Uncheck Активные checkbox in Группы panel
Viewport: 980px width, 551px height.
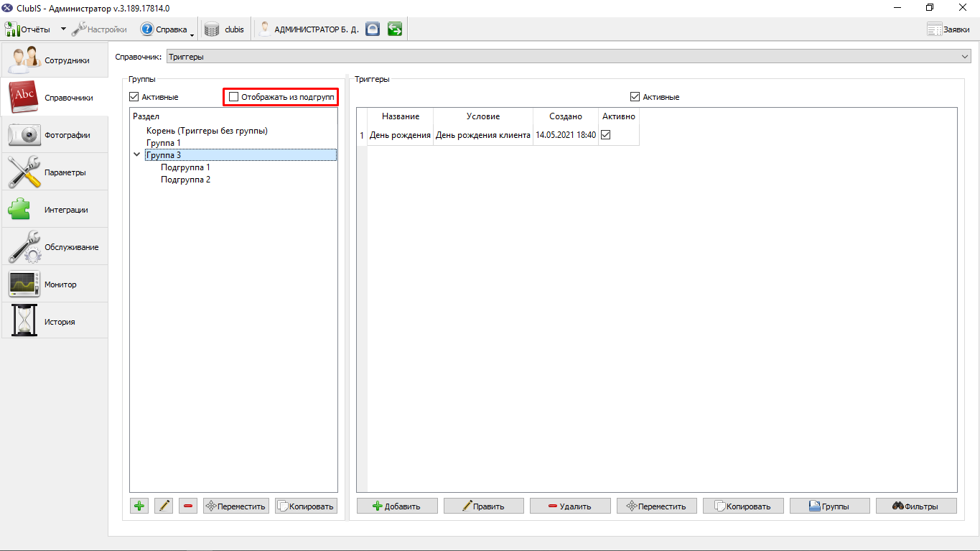click(134, 97)
